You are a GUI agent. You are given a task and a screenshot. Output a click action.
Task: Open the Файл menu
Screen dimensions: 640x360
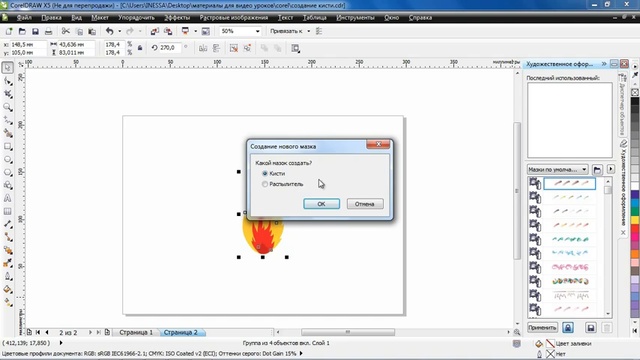(24, 18)
